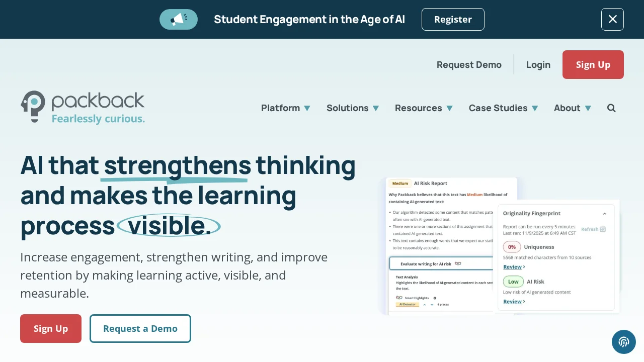
Task: Open the fingerprint widget in the bottom corner
Action: [624, 342]
